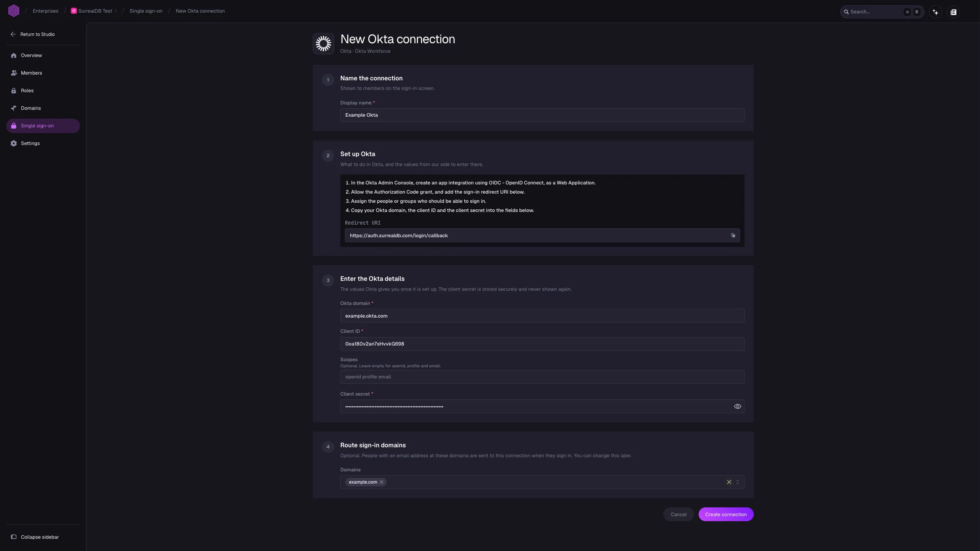Viewport: 980px width, 551px height.
Task: Cancel the new Okta connection
Action: [x=678, y=514]
